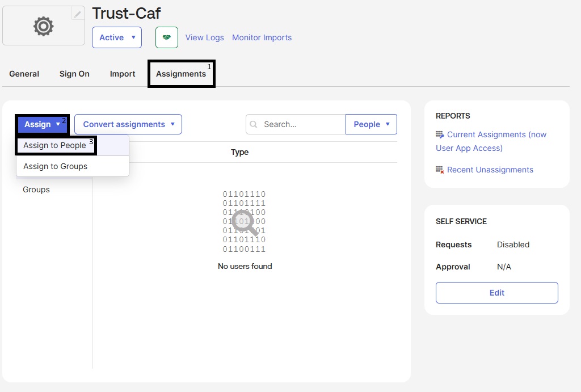Image resolution: width=581 pixels, height=392 pixels.
Task: Go to the General tab
Action: click(24, 74)
